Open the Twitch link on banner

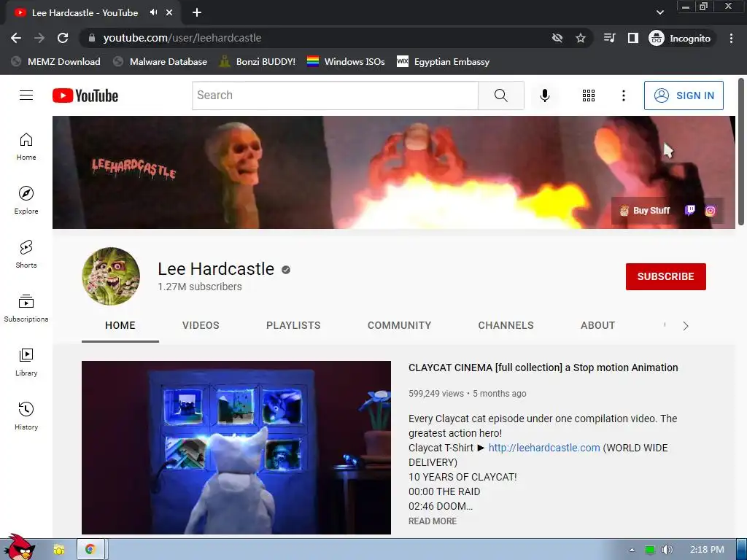coord(690,211)
